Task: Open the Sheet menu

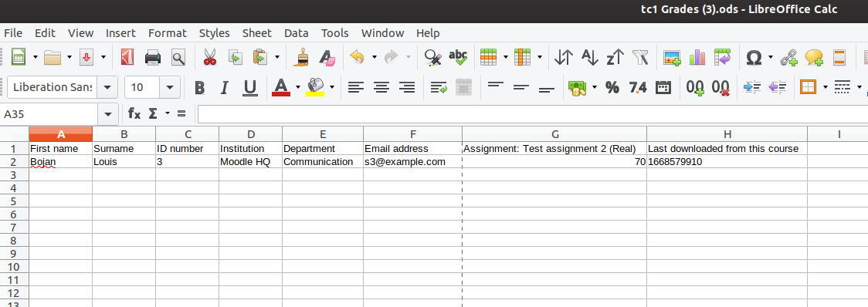Action: coord(257,33)
